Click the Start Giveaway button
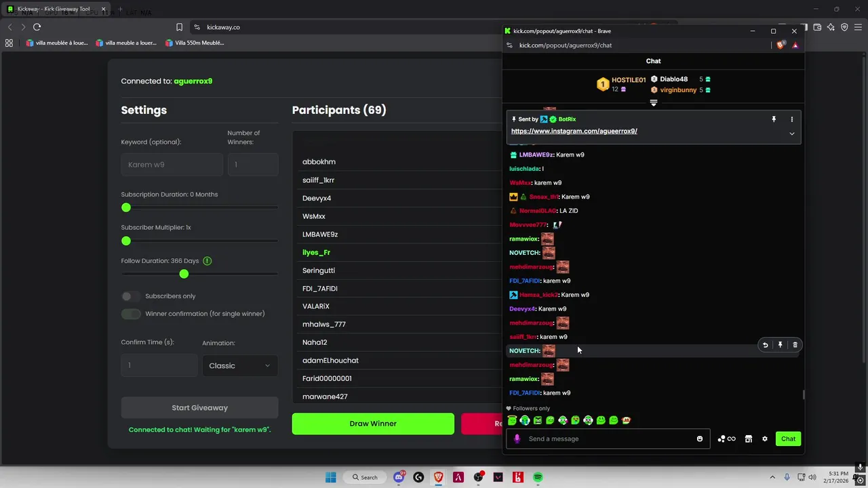Screen dimensions: 868x488 point(199,408)
